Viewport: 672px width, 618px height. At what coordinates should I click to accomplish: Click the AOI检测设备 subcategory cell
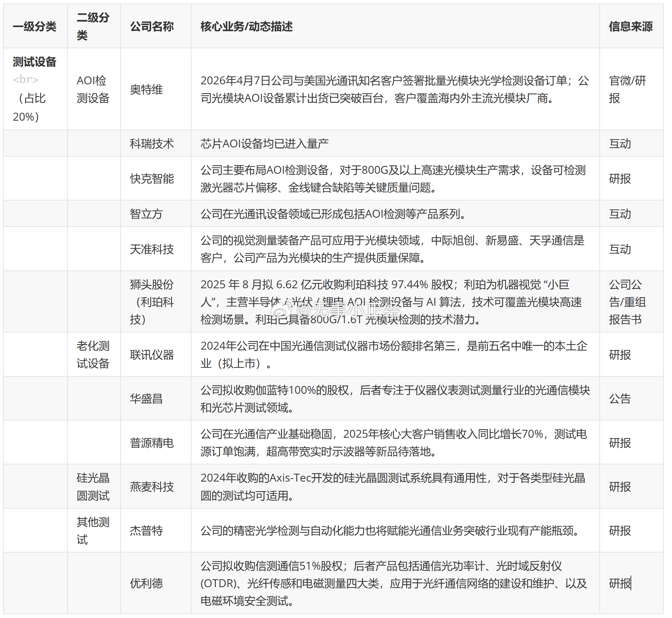93,89
